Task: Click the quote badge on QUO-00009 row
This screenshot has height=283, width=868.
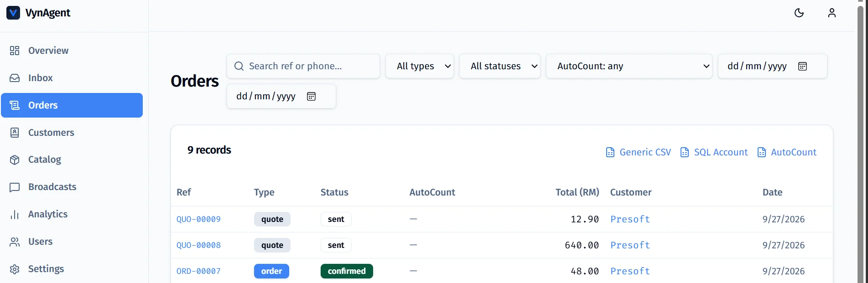Action: [x=272, y=219]
